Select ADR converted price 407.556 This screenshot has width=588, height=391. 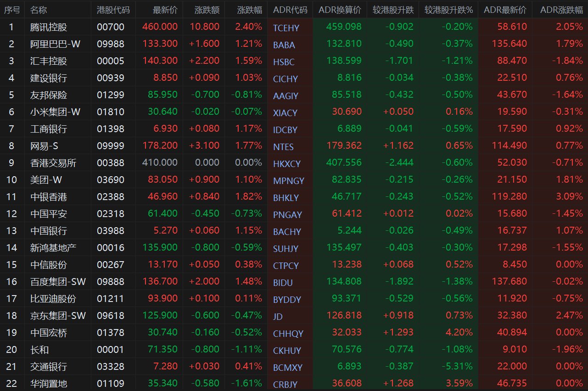[344, 163]
